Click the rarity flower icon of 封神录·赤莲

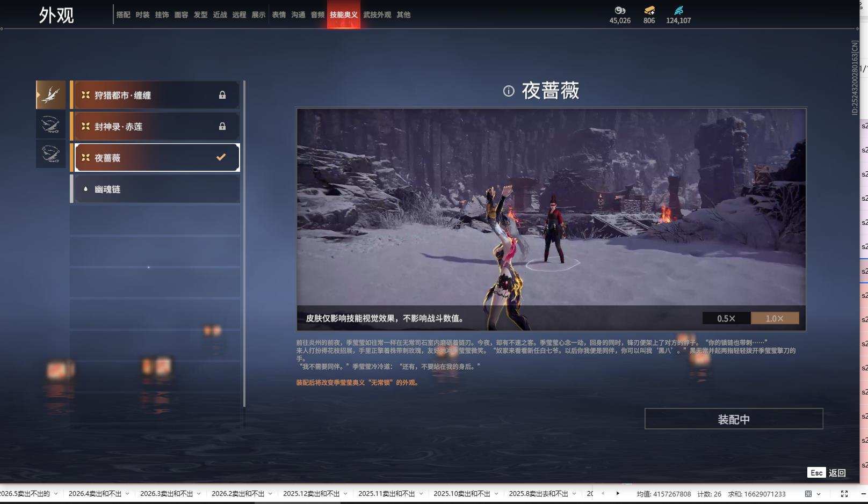click(85, 126)
